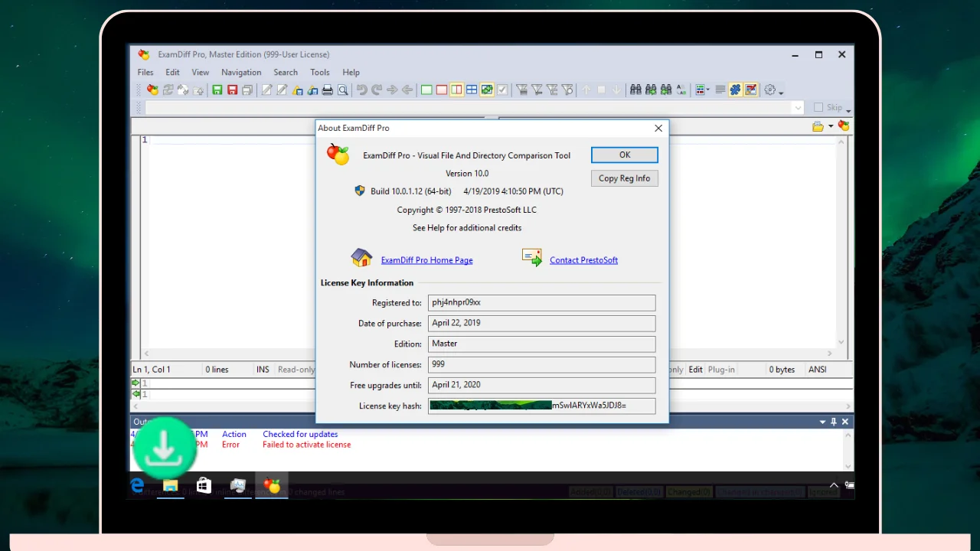Screen dimensions: 980x551
Task: Open the View menu
Action: click(x=201, y=72)
